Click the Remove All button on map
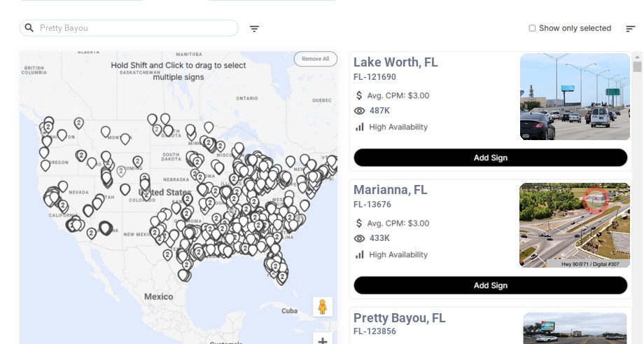The height and width of the screenshot is (344, 644). click(x=315, y=59)
